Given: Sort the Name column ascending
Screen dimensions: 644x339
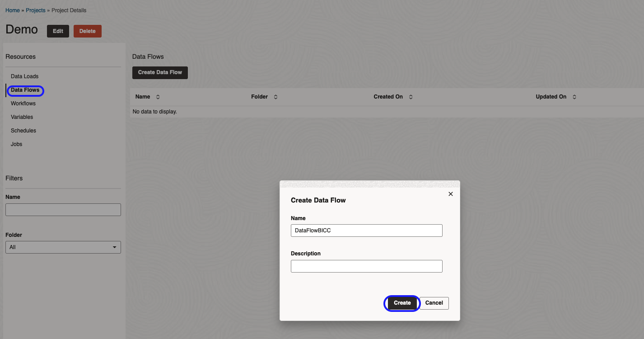Looking at the screenshot, I should (157, 96).
